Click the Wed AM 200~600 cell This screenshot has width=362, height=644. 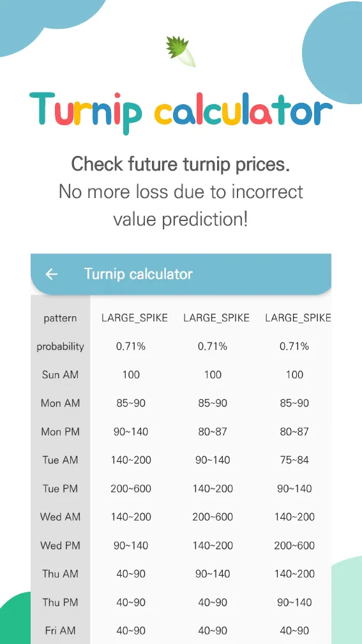tap(213, 517)
